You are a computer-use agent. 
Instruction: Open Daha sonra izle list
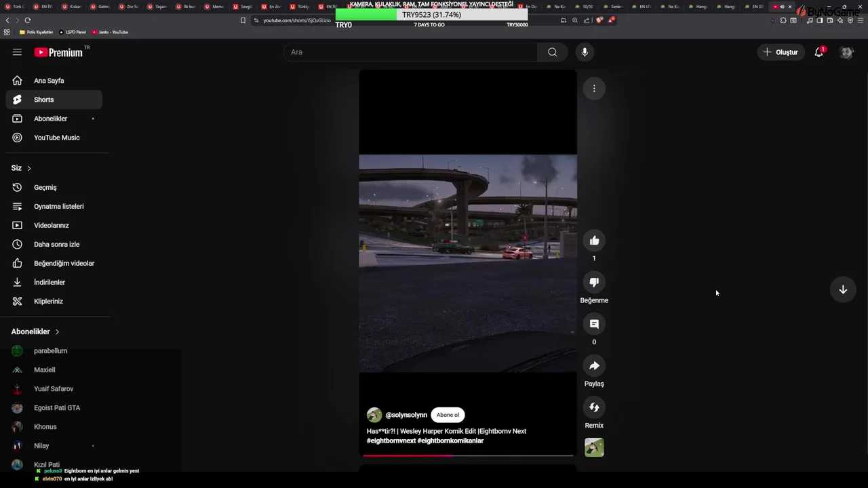point(54,244)
